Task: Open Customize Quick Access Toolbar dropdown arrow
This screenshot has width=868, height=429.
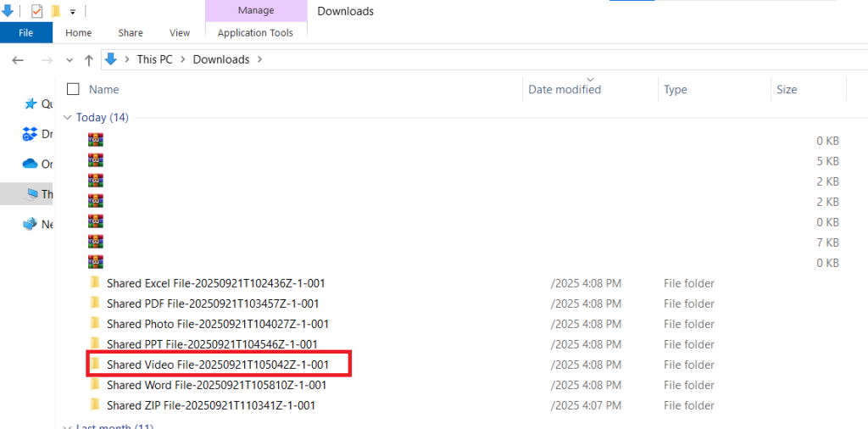Action: [73, 12]
